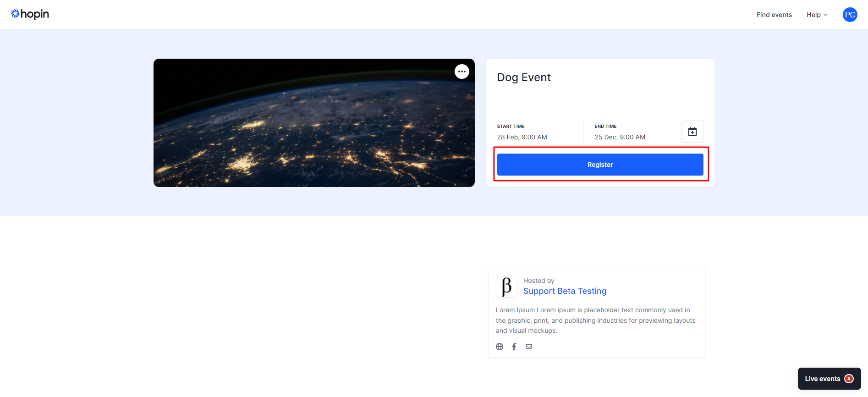Open the three-dots menu on event image
This screenshot has width=868, height=397.
tap(461, 72)
